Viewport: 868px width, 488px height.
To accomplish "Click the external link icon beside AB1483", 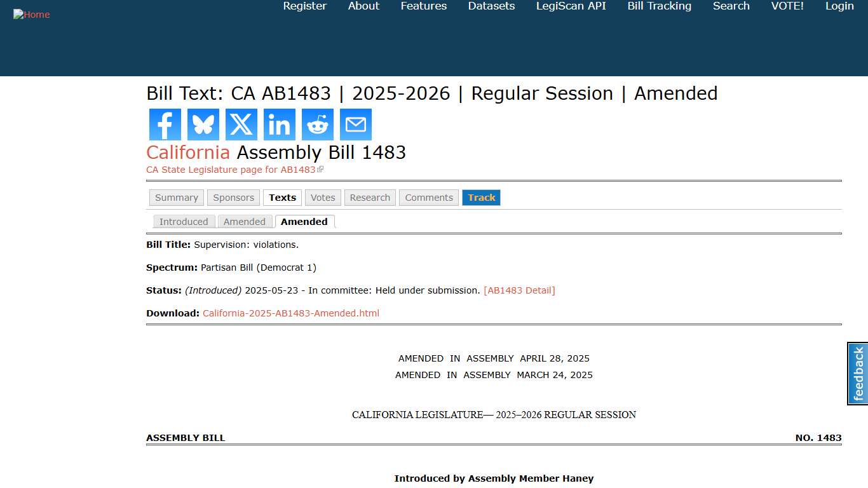I will [x=321, y=168].
